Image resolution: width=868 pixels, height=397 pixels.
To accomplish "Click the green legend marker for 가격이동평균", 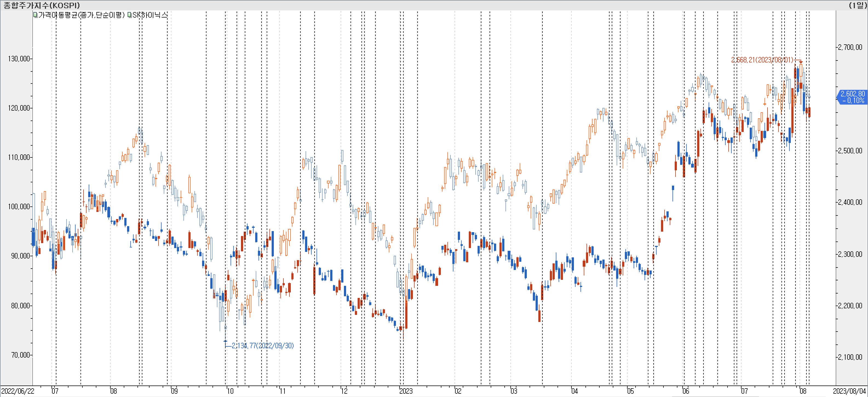I will [35, 15].
